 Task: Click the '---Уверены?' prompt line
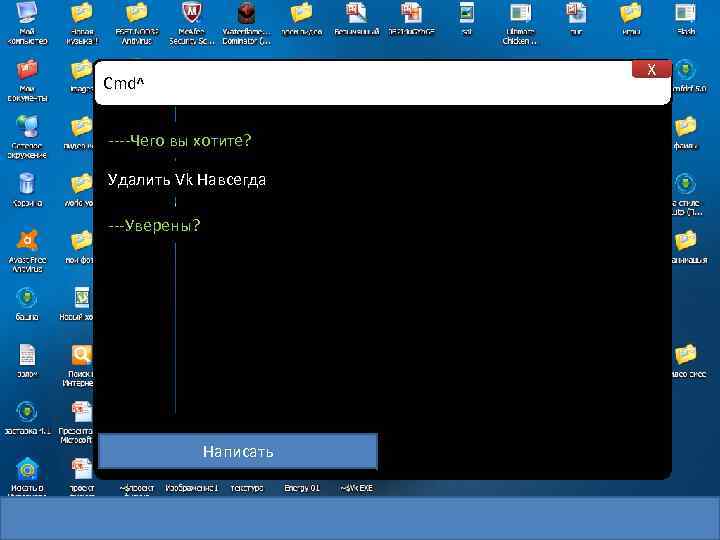pos(154,225)
